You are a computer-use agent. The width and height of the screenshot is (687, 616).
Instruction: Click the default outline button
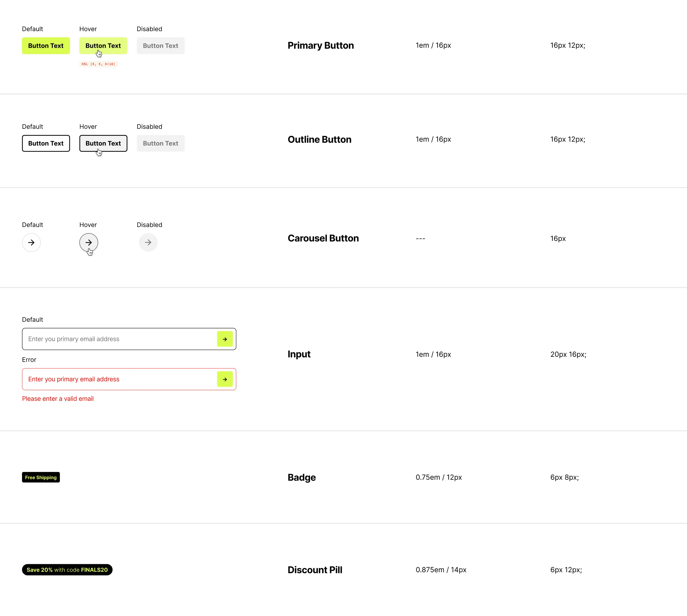pos(46,143)
